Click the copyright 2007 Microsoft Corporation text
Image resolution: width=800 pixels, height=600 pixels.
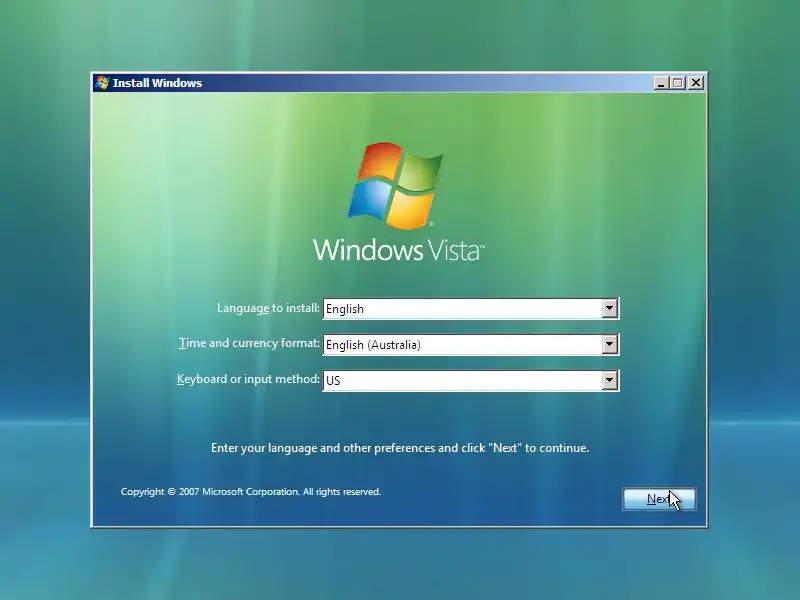pos(251,492)
